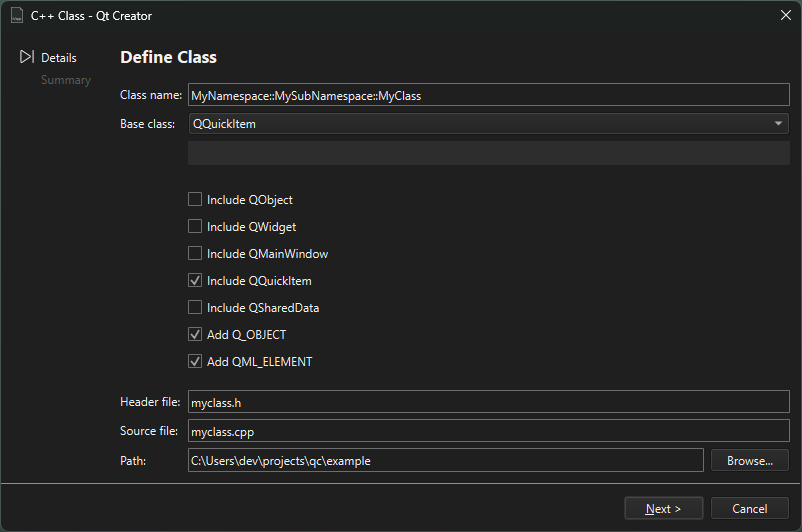This screenshot has height=532, width=802.
Task: Close the C++ Class dialog
Action: (x=785, y=16)
